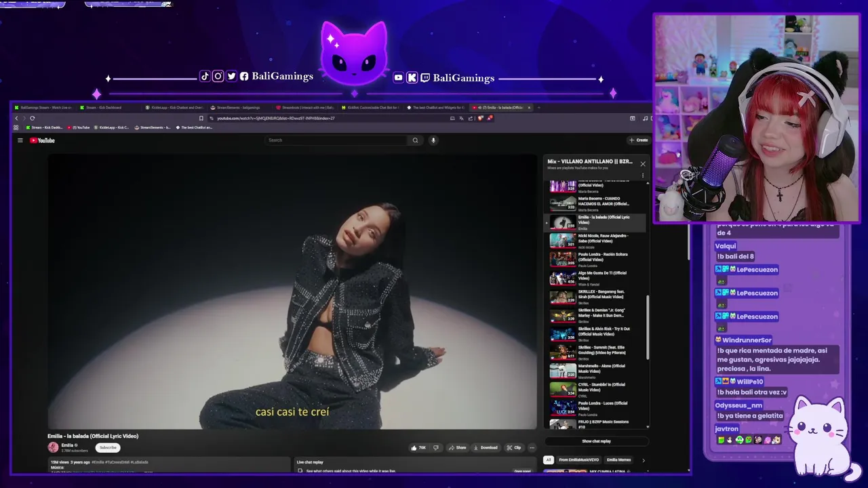Show more filter chips with right chevron
The image size is (868, 488).
(x=643, y=460)
